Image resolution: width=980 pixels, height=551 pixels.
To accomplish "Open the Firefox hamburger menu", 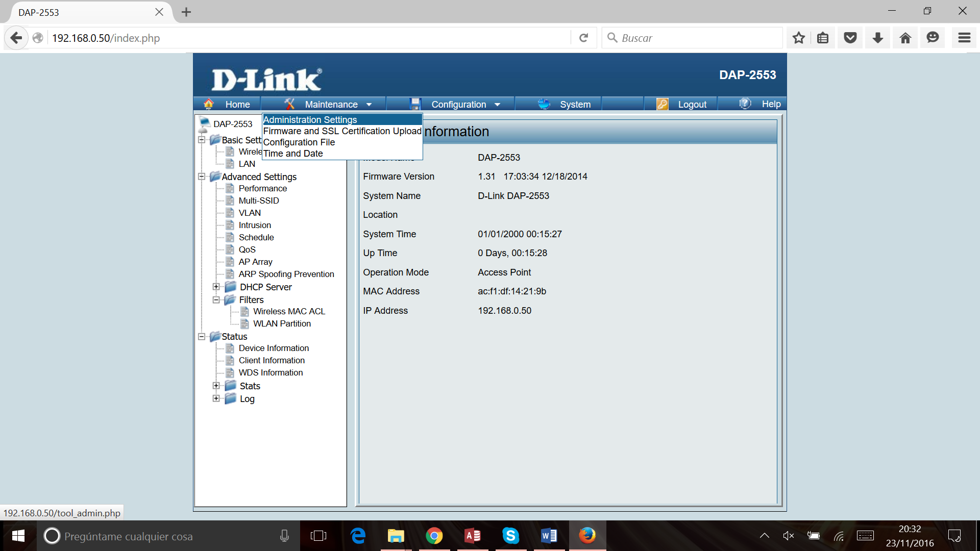I will click(964, 38).
